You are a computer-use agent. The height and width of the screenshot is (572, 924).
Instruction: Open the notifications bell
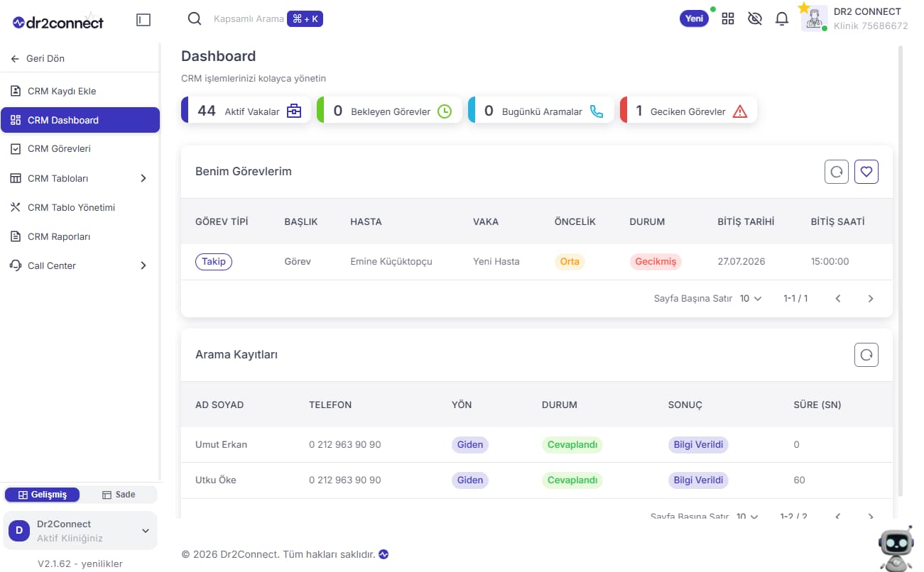pos(782,19)
